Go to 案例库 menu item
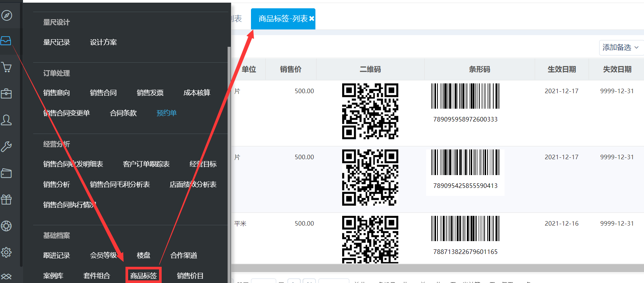Screen dimensions: 644x283 pyautogui.click(x=53, y=276)
